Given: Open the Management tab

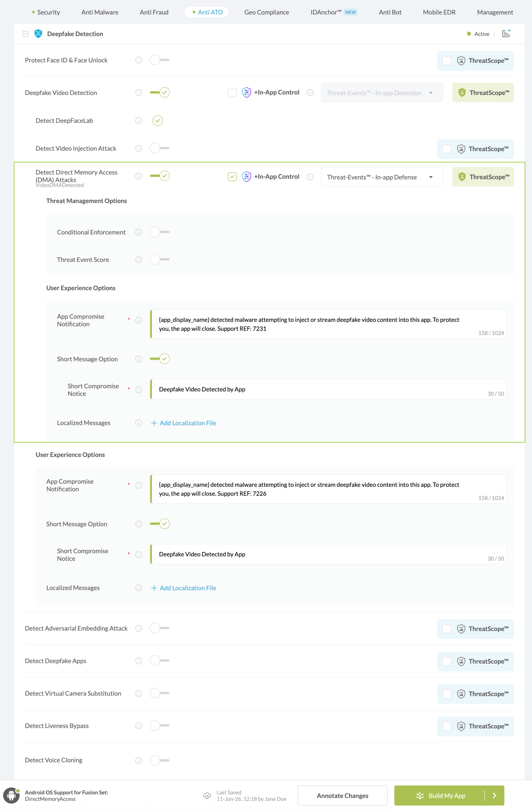Looking at the screenshot, I should tap(495, 12).
